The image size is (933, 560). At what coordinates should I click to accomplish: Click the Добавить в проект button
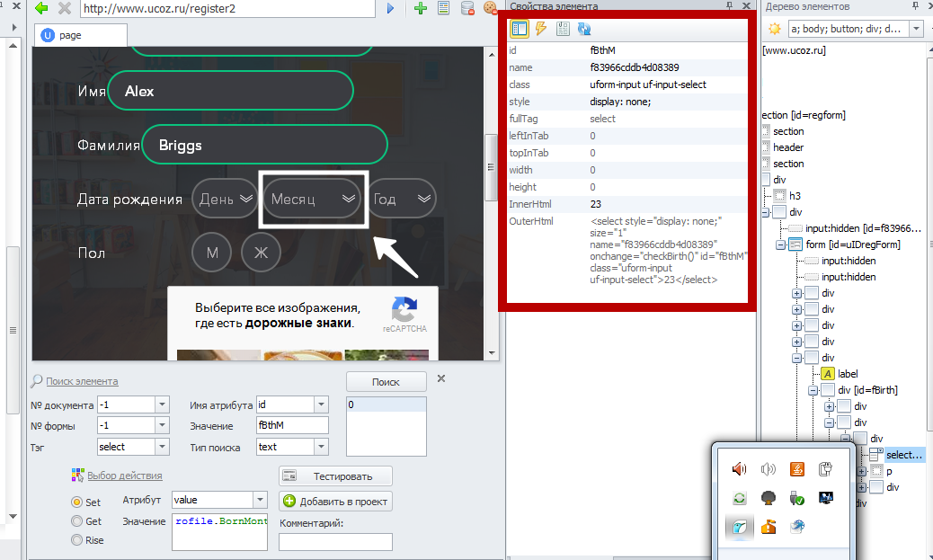(x=336, y=502)
